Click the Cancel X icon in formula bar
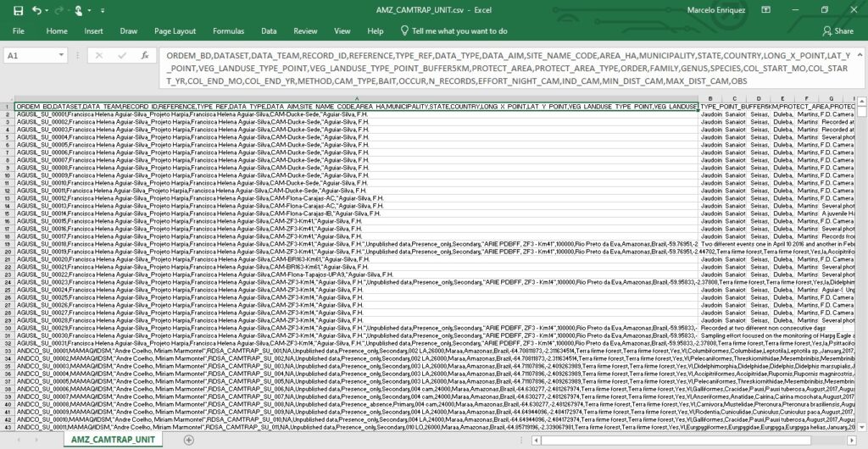The width and height of the screenshot is (868, 449). click(x=99, y=55)
